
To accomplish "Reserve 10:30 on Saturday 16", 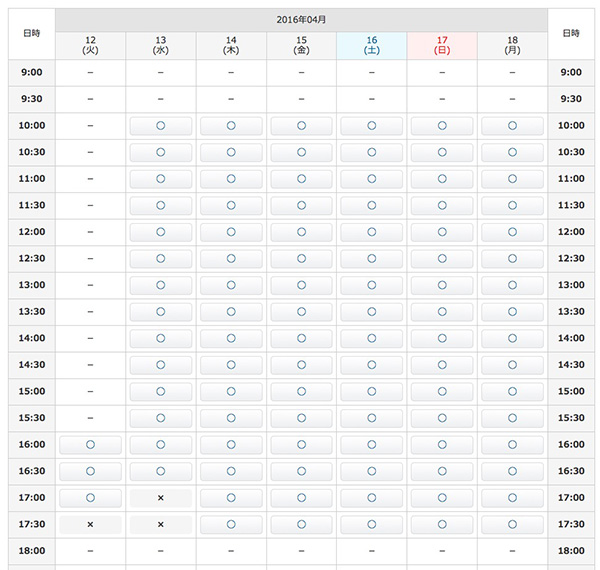I will point(372,152).
